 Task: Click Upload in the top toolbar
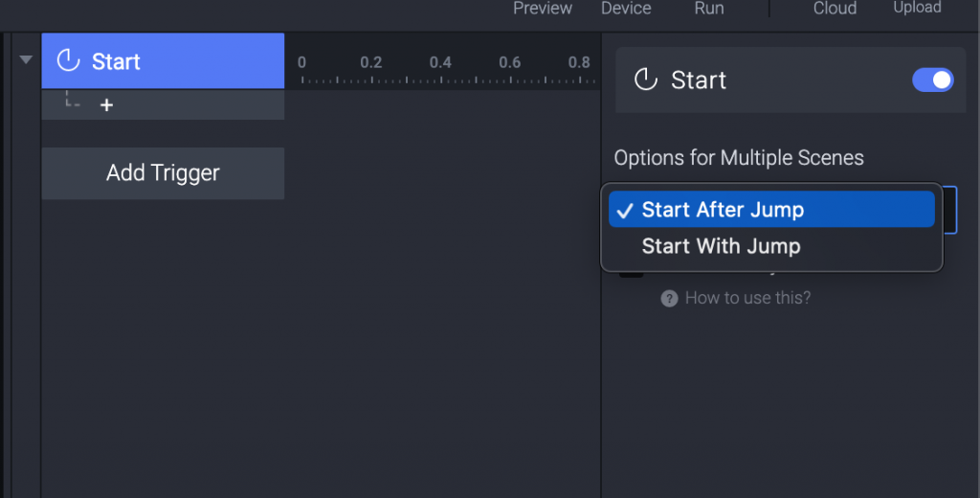click(917, 9)
